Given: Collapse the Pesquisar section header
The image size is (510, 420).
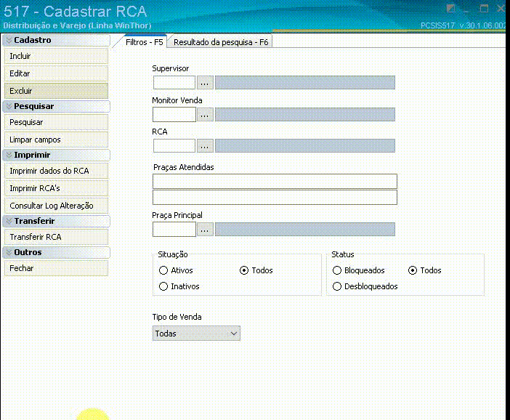Looking at the screenshot, I should (56, 106).
